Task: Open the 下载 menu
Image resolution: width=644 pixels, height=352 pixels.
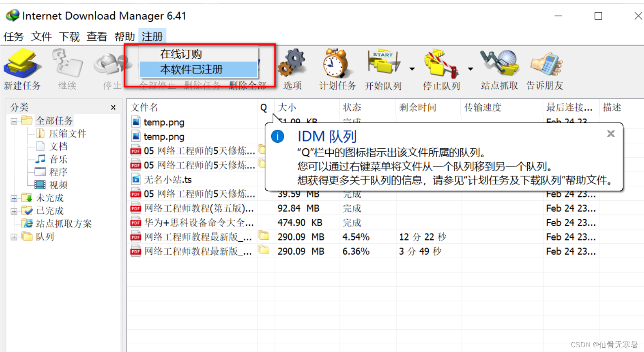Action: pos(69,36)
